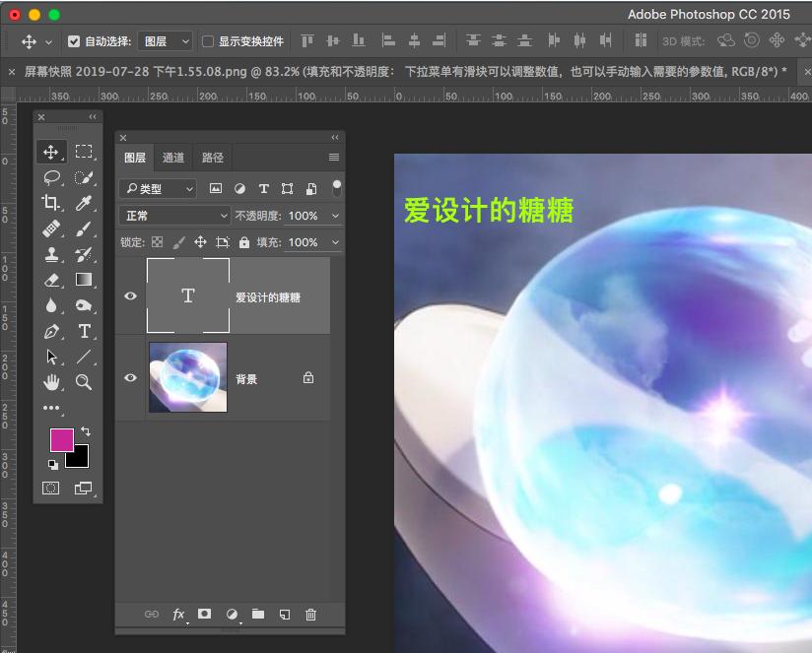
Task: Select the Hand tool
Action: point(52,381)
